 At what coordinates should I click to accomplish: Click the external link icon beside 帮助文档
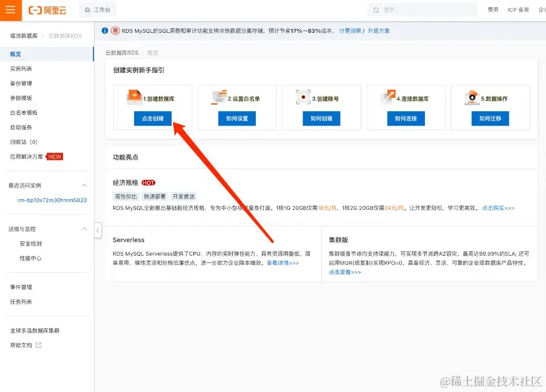tap(39, 345)
